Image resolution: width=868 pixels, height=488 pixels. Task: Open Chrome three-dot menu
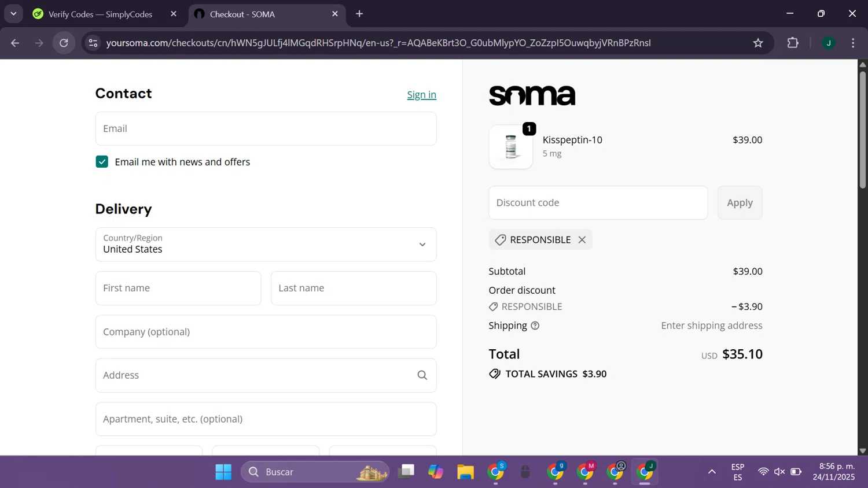(x=853, y=43)
